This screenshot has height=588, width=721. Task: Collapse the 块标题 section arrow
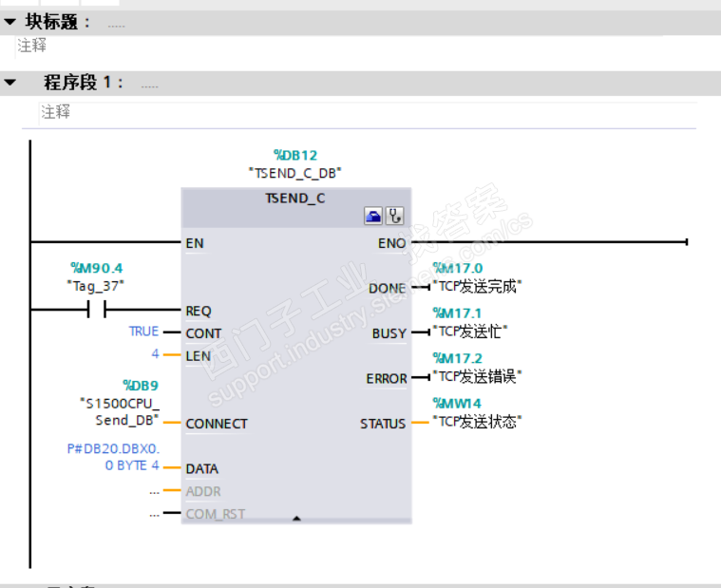coord(9,22)
